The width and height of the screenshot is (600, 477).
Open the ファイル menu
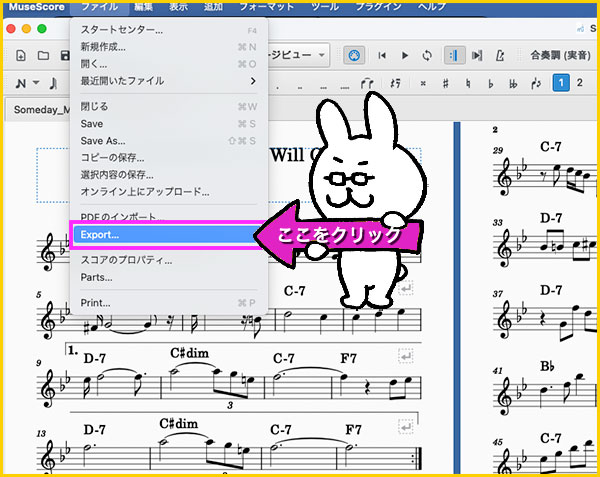tap(99, 7)
